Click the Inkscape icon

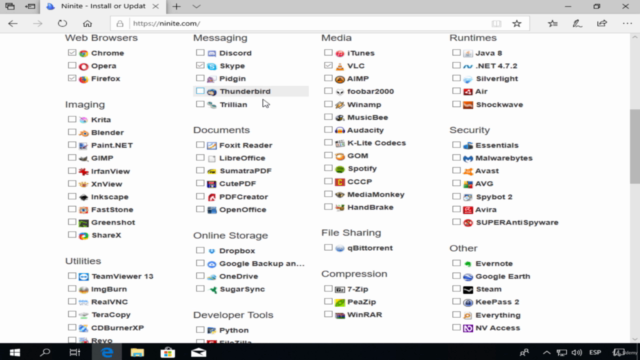pos(84,197)
